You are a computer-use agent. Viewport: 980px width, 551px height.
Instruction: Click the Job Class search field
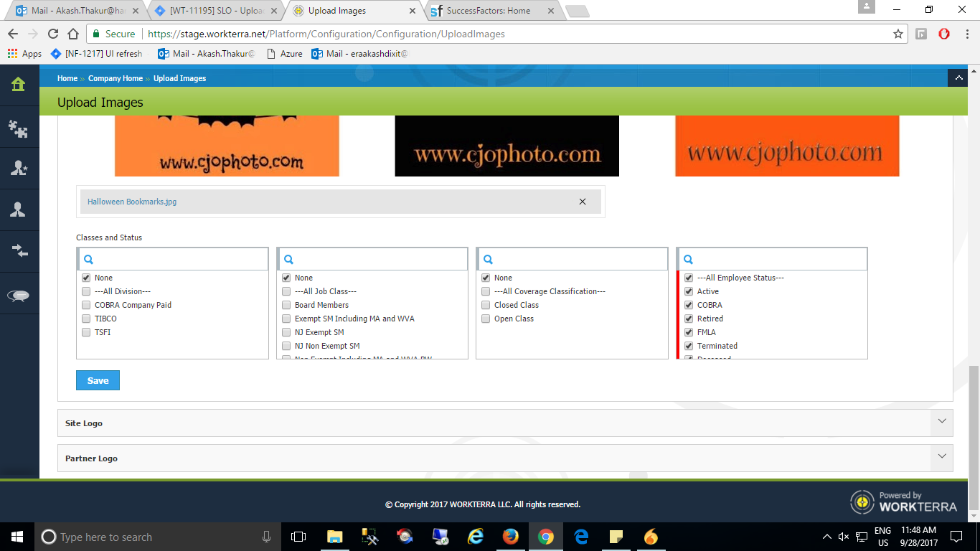click(x=372, y=260)
